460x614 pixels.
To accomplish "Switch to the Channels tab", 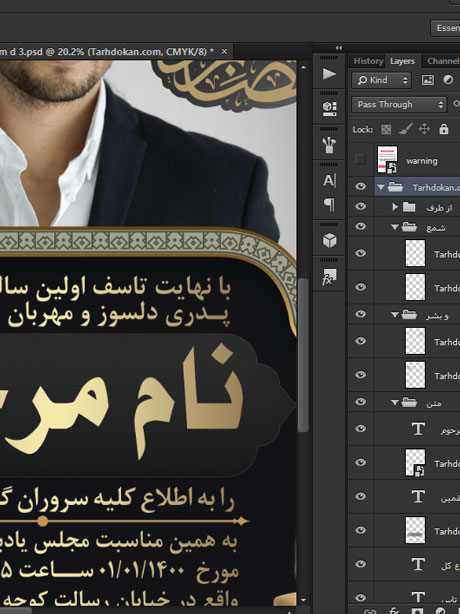I will tap(443, 61).
